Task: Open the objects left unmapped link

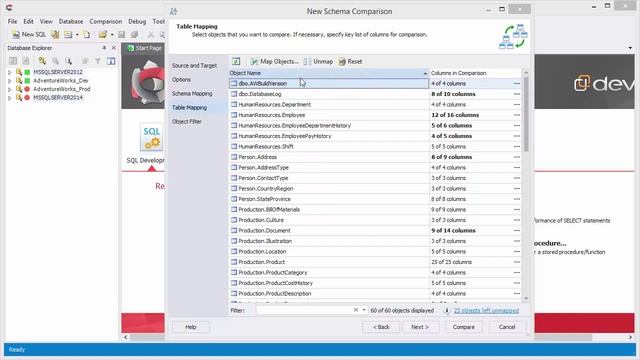Action: 486,311
